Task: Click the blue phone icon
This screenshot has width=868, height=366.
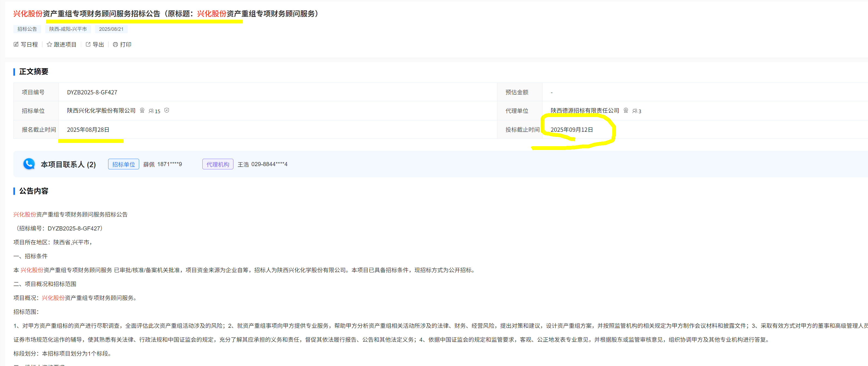Action: tap(29, 164)
